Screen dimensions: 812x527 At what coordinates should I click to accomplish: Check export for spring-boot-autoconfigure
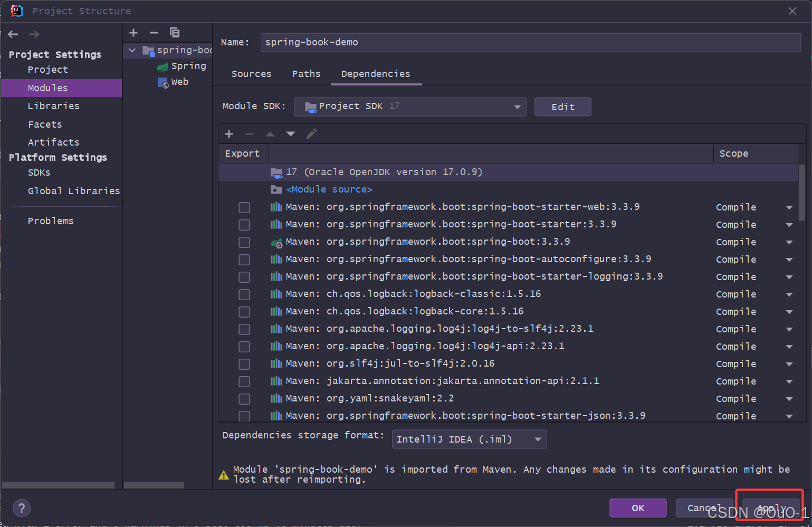[244, 260]
